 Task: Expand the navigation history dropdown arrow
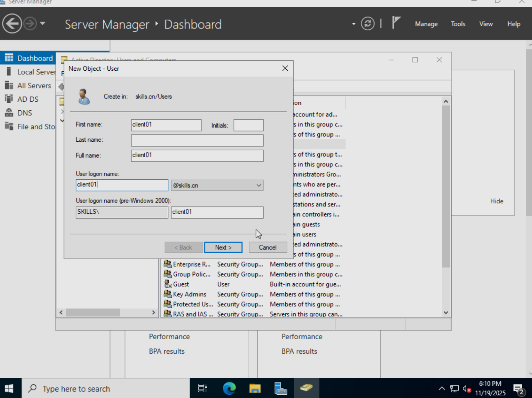pyautogui.click(x=43, y=23)
